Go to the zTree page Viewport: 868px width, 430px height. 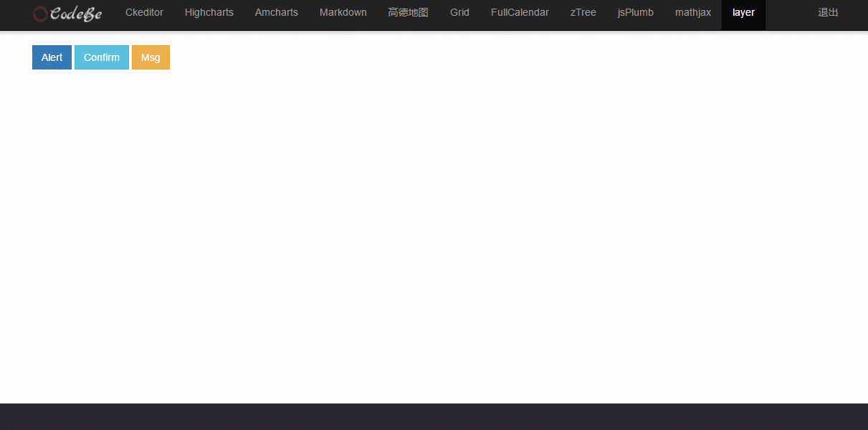coord(583,13)
